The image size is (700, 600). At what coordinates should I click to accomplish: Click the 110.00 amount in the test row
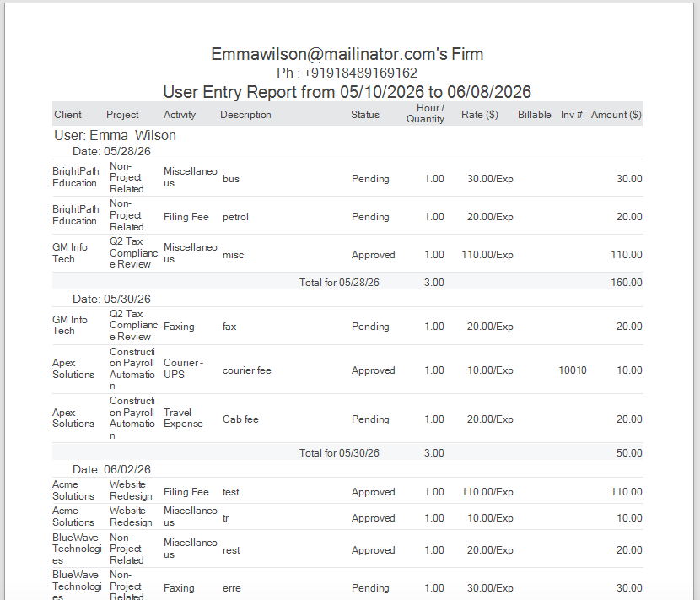click(627, 492)
